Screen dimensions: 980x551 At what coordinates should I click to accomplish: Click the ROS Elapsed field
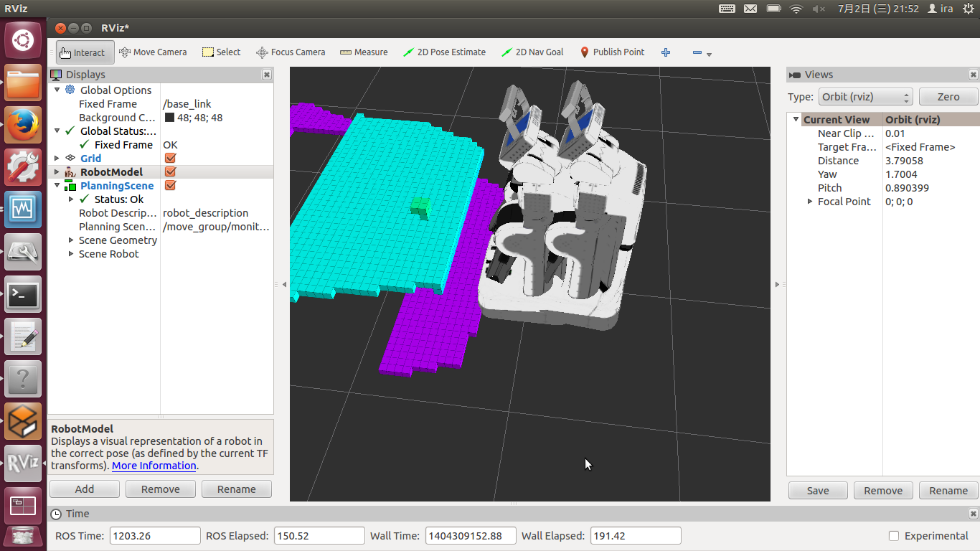(319, 536)
